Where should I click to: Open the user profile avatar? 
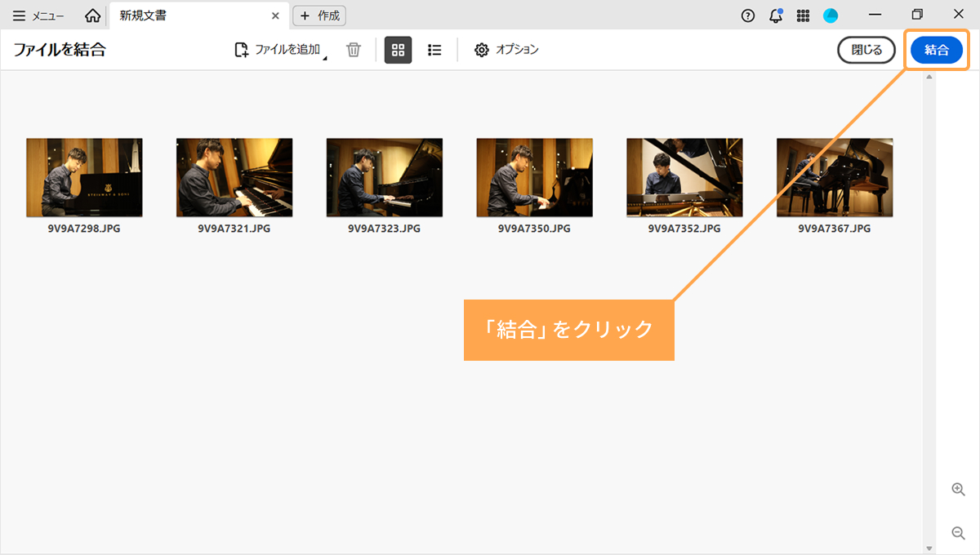pos(831,16)
